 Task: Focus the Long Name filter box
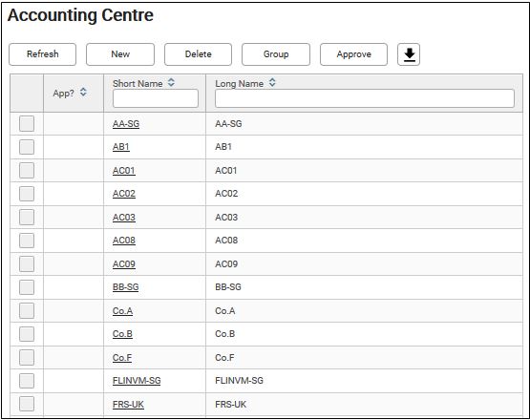tap(365, 98)
